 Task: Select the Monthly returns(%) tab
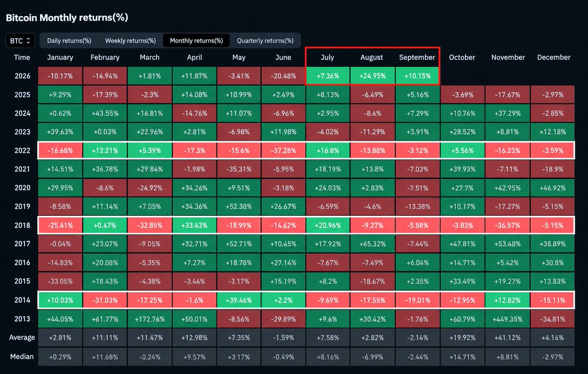[196, 41]
